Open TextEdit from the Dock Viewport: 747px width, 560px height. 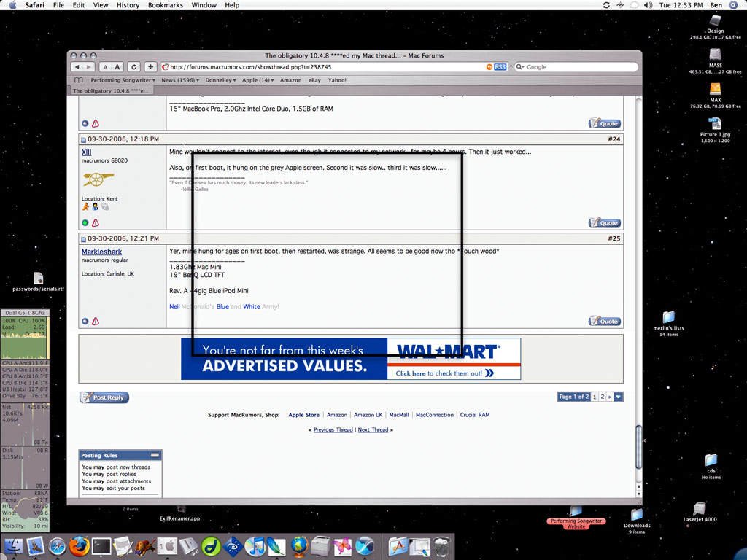pos(123,546)
